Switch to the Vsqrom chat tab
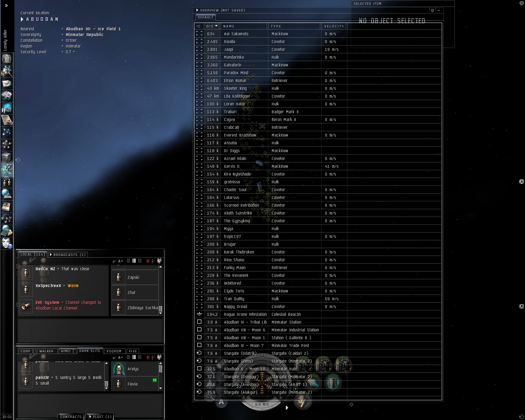Screen dimensions: 525x420 point(114,351)
